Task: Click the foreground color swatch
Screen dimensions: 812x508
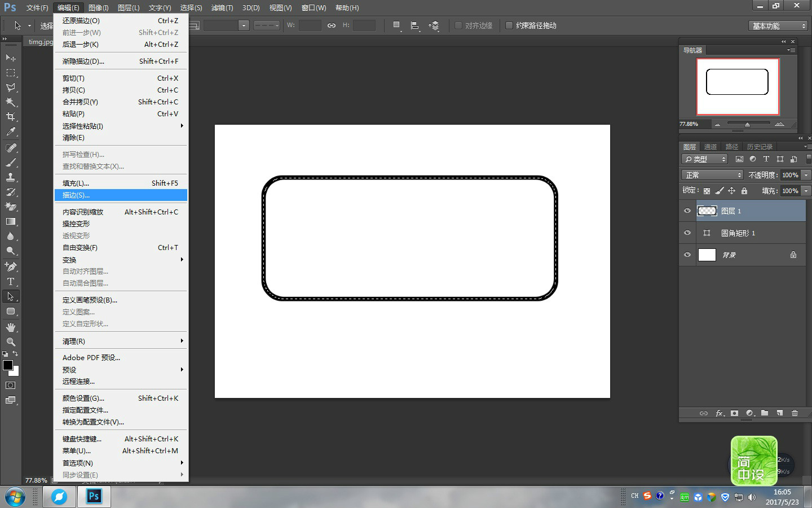Action: [8, 365]
